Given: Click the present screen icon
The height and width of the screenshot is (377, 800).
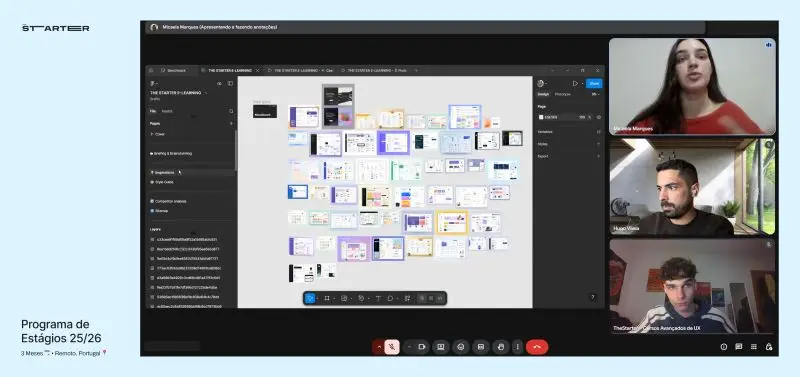Looking at the screenshot, I should (441, 347).
